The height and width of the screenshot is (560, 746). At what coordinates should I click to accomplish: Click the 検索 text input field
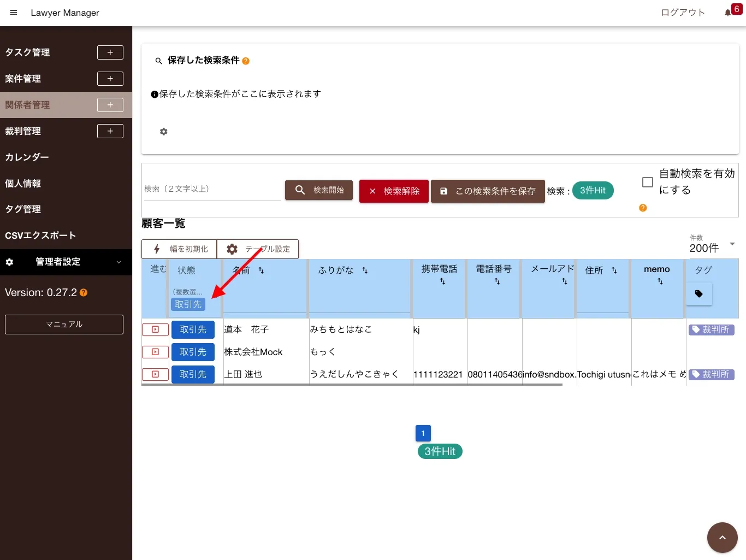coord(212,189)
